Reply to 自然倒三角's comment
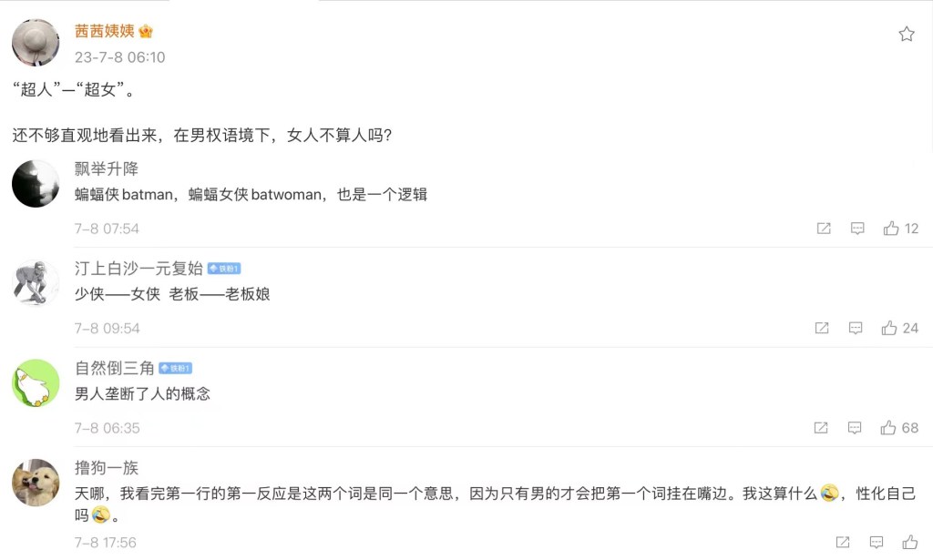Viewport: 933px width, 560px height. (x=855, y=428)
